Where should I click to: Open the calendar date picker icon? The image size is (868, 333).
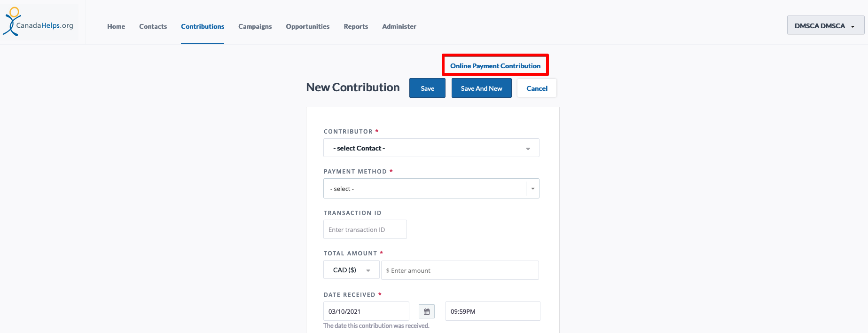(427, 311)
